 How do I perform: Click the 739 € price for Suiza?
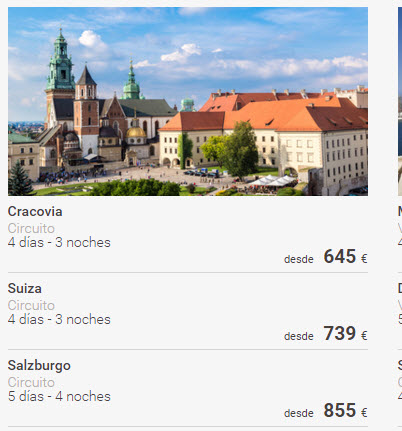[x=345, y=333]
